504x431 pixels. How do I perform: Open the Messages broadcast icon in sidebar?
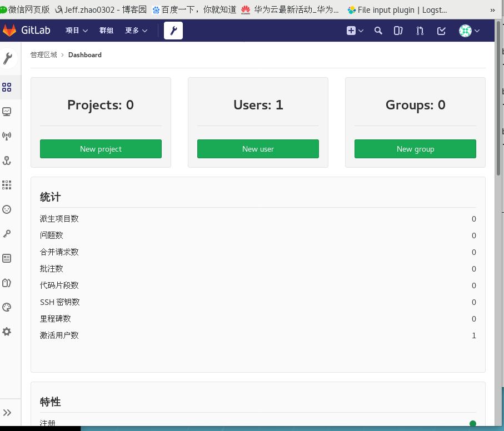pos(7,136)
